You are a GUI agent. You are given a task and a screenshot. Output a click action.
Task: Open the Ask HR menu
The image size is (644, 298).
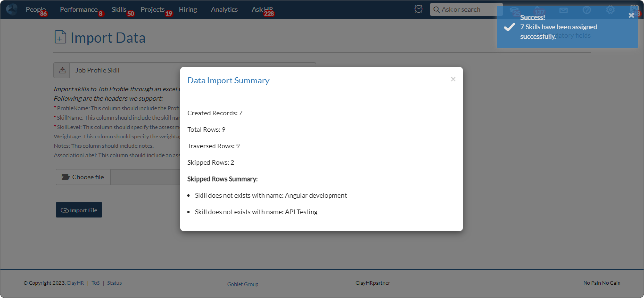tap(262, 9)
